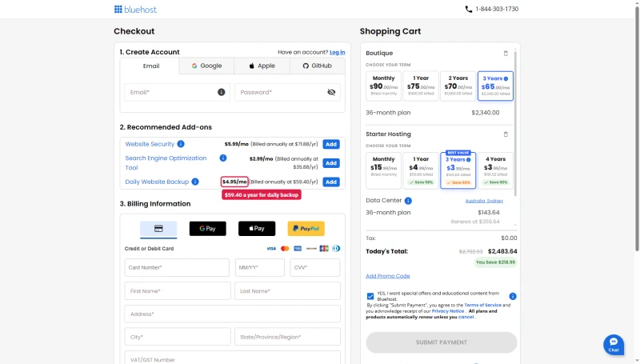
Task: Select Boutique Monthly $90 term
Action: [384, 86]
